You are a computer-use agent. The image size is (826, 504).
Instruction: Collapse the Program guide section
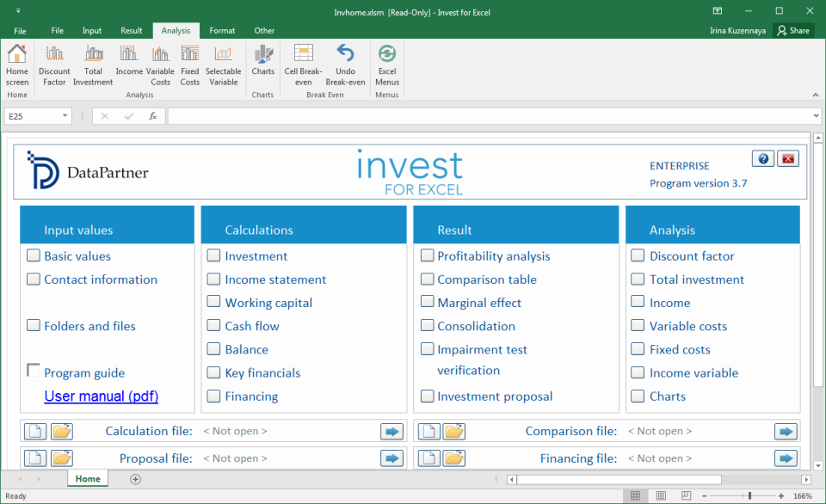coord(33,368)
